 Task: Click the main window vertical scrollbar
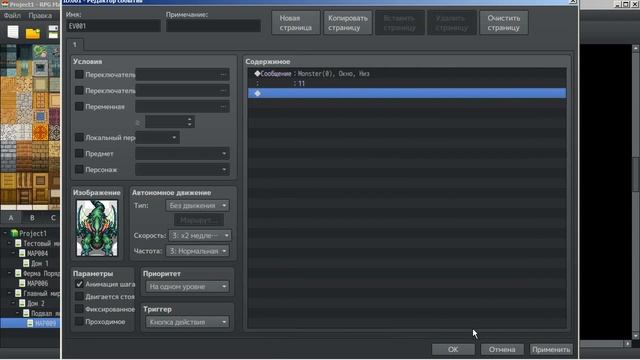click(x=636, y=192)
